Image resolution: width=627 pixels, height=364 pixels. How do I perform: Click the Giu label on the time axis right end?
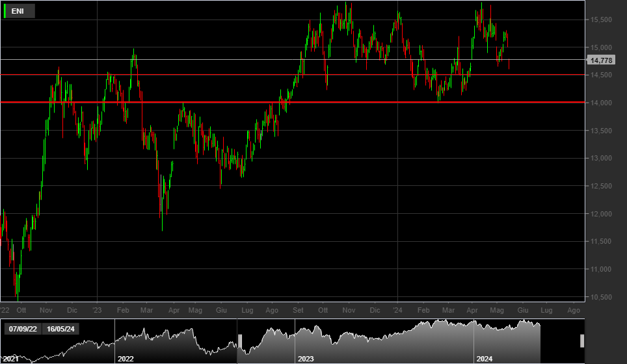click(523, 310)
